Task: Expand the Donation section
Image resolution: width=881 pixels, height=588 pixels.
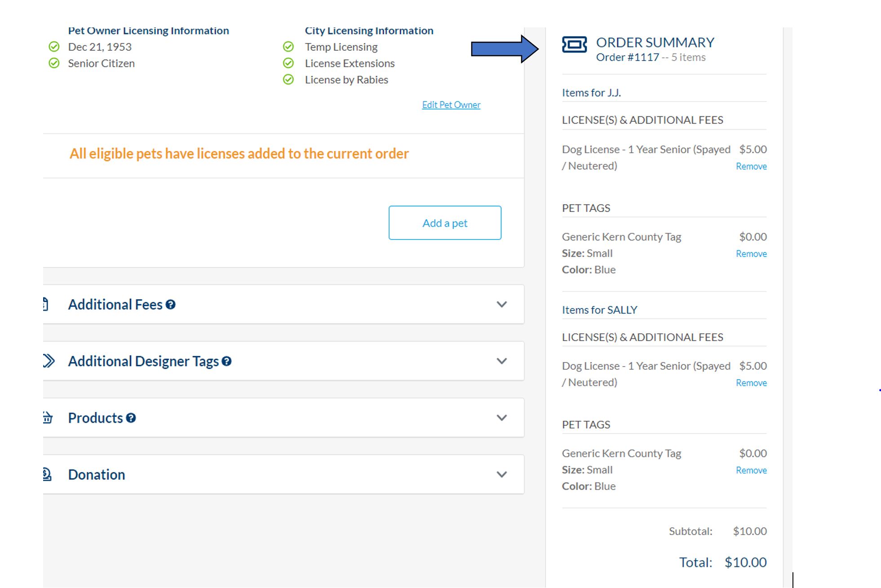Action: pyautogui.click(x=501, y=474)
